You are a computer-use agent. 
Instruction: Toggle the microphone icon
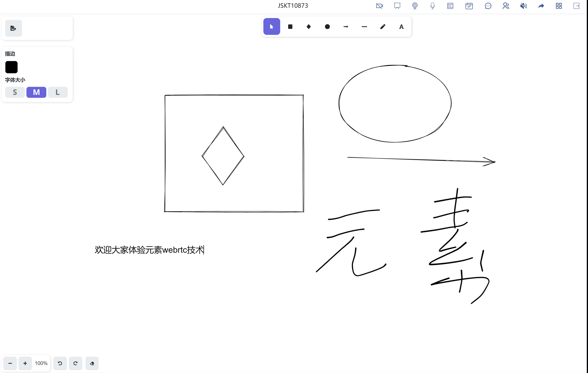tap(432, 6)
